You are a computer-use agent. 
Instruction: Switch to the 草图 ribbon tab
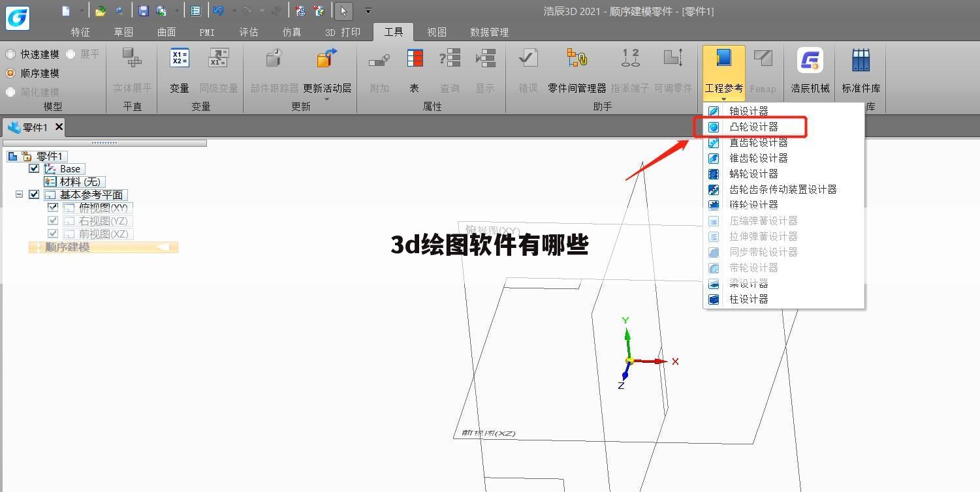123,32
